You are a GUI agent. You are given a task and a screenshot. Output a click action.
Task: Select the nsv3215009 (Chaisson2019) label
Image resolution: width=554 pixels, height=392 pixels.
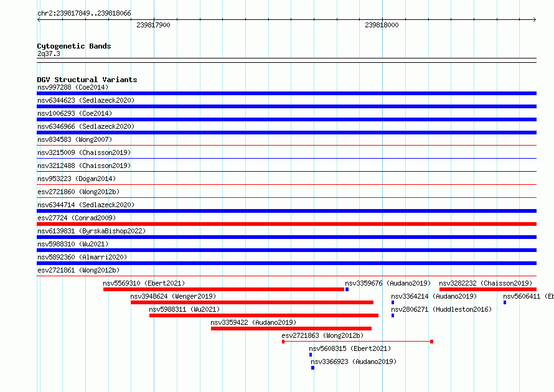[x=84, y=152]
